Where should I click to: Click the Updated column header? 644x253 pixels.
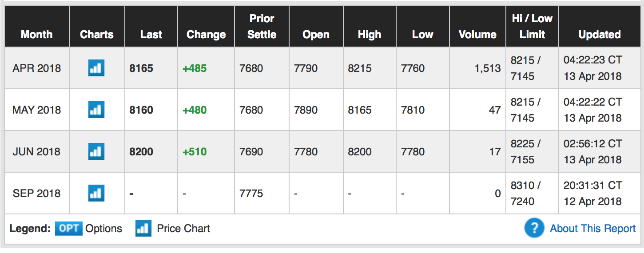coord(599,34)
